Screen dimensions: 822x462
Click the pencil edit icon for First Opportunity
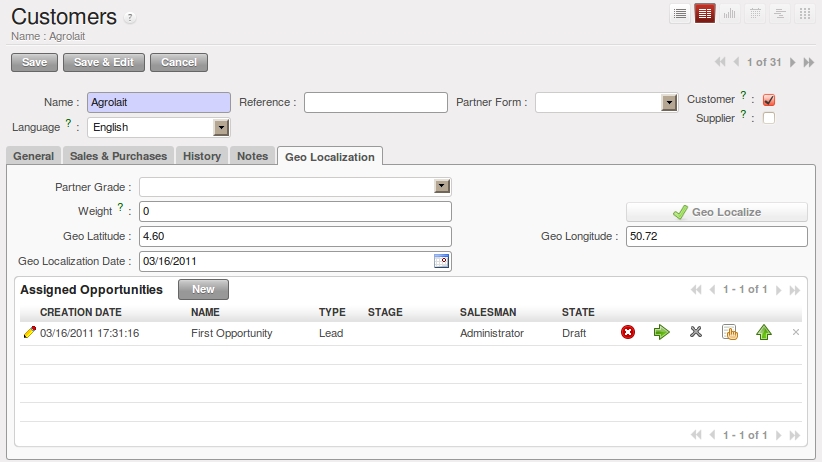pyautogui.click(x=29, y=333)
